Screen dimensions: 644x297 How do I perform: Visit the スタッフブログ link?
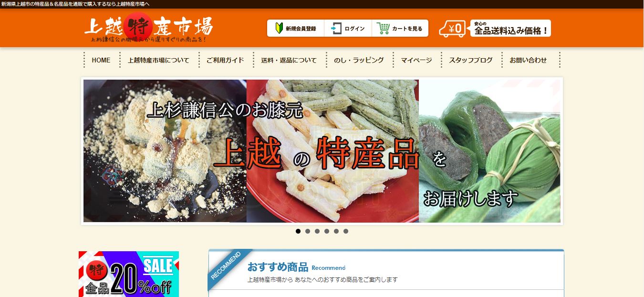(471, 60)
